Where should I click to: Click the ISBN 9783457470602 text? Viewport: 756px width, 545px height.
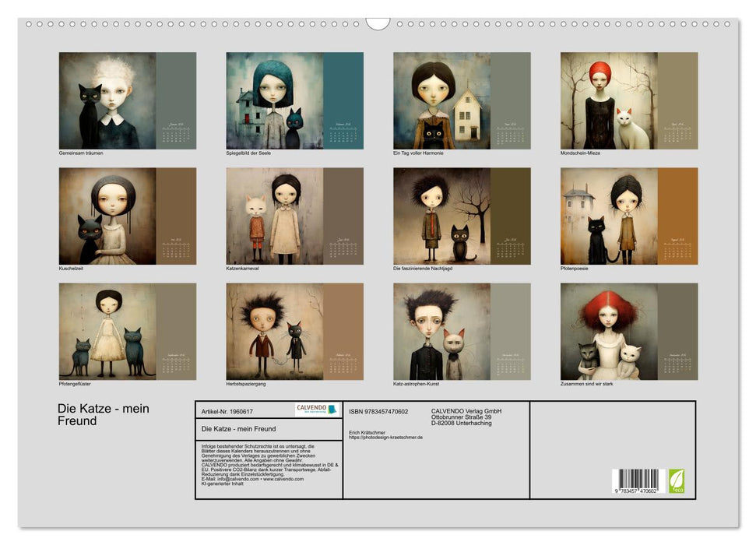tap(378, 411)
